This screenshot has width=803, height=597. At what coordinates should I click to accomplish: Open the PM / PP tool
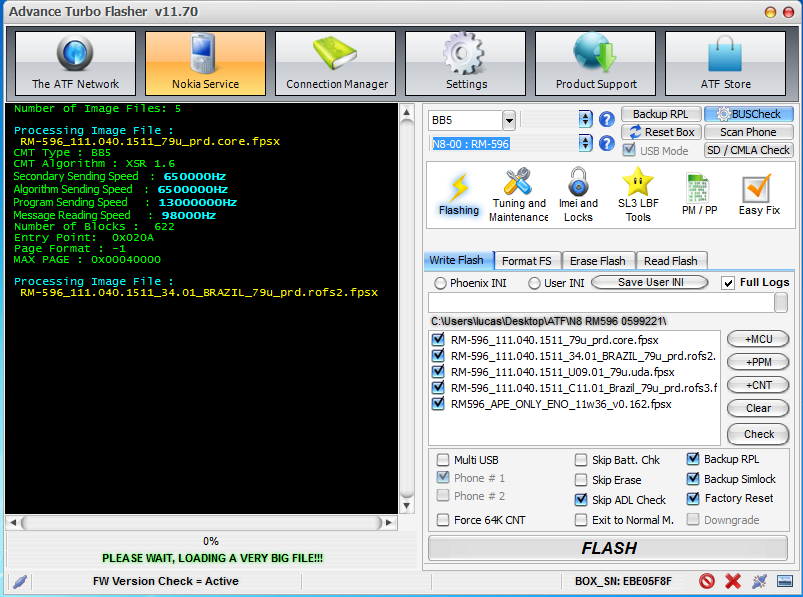tap(699, 195)
